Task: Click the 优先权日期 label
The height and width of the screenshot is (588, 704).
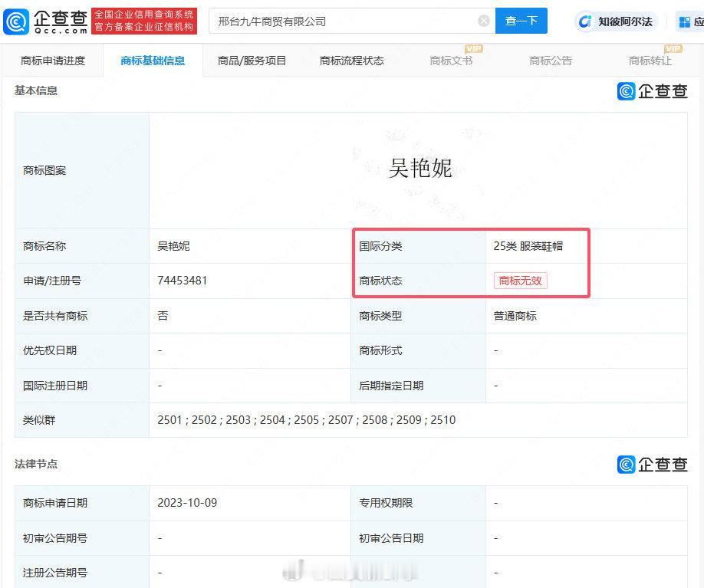Action: [x=50, y=350]
